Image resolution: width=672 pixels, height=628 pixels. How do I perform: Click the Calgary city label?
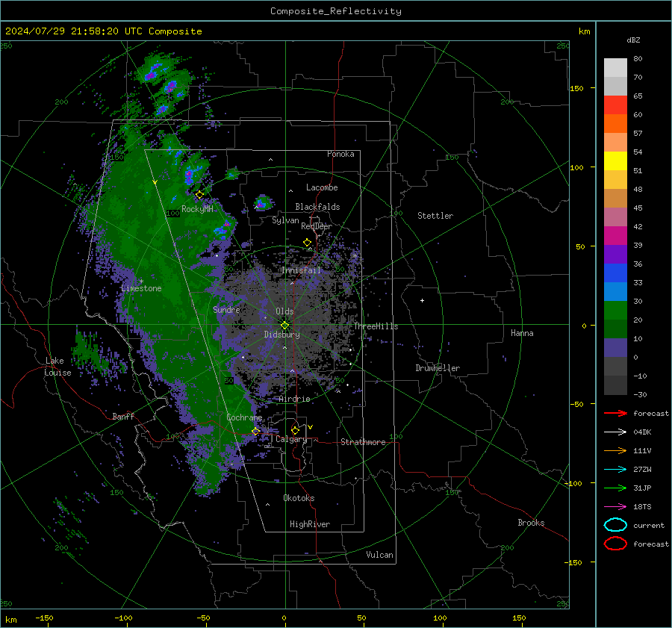coord(291,439)
